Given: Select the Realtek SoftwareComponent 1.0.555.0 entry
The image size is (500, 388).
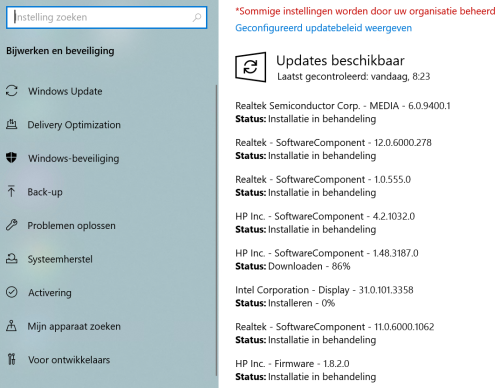Looking at the screenshot, I should coord(323,179).
